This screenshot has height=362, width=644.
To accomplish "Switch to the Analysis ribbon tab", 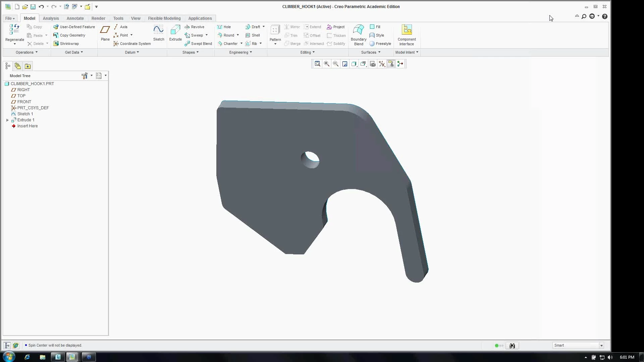I will coord(51,18).
